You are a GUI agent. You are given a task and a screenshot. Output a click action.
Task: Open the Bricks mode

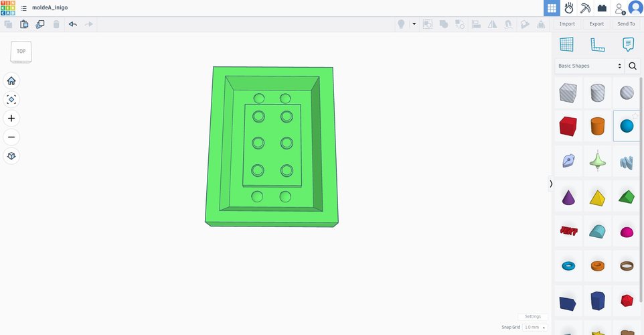[602, 8]
